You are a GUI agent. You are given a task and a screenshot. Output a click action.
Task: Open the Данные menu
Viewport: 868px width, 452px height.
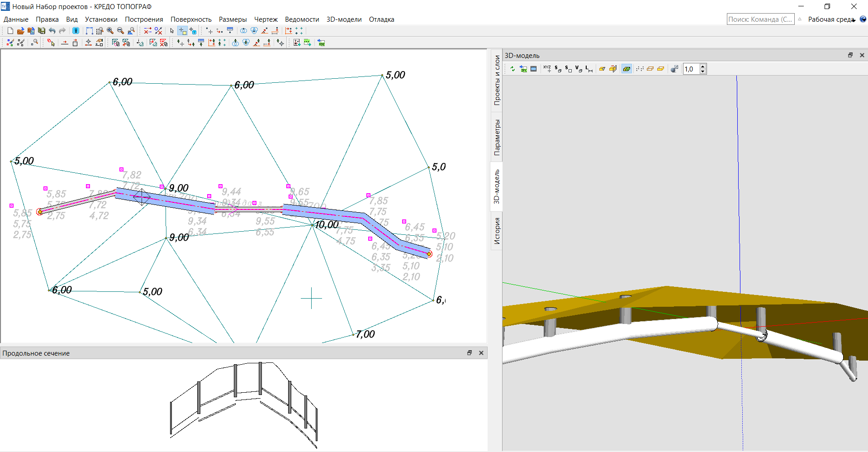(x=16, y=19)
